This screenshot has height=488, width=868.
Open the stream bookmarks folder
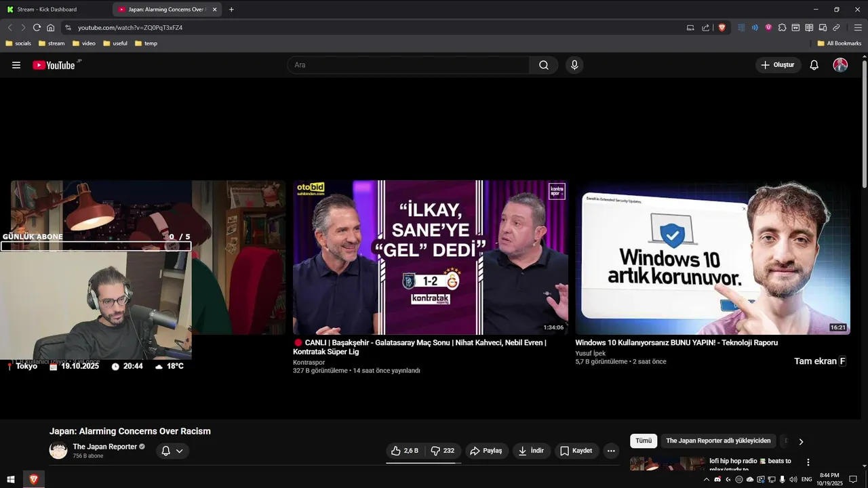click(x=52, y=43)
